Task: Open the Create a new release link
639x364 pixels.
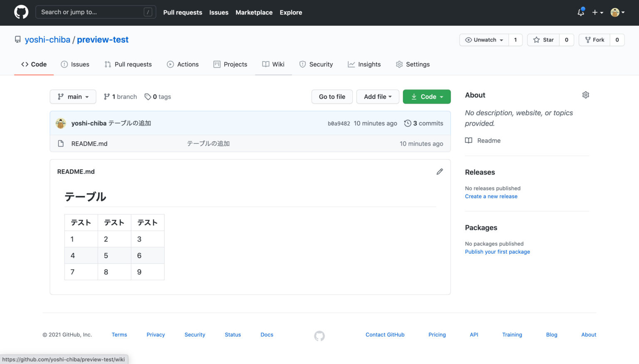Action: click(x=491, y=196)
